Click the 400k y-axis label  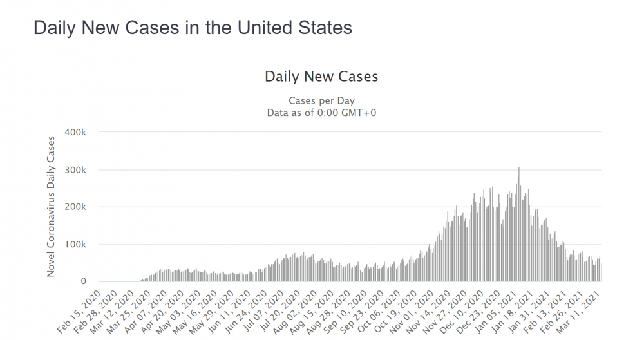(75, 132)
